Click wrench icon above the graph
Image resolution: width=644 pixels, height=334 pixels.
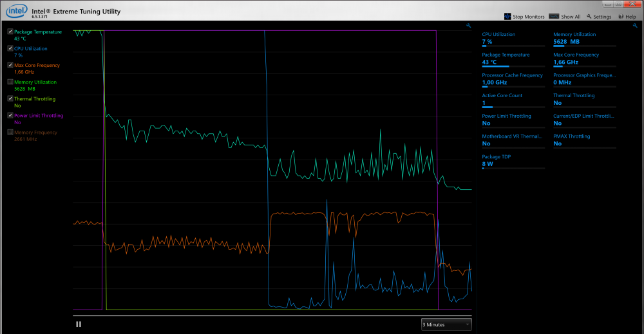[469, 26]
